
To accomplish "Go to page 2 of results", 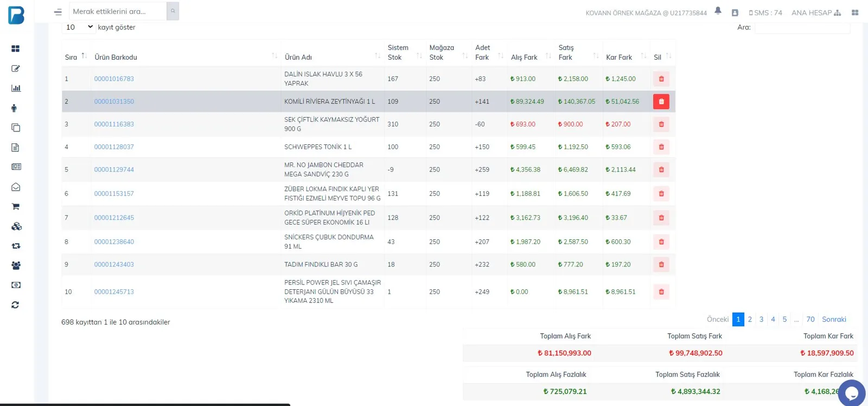I will (x=750, y=319).
